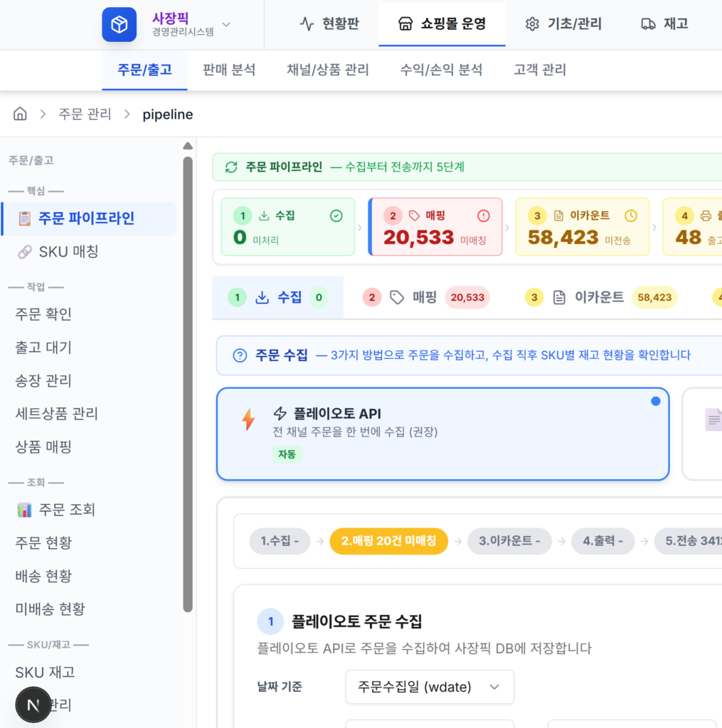This screenshot has width=722, height=728.
Task: Click the round N badge at bottom left
Action: click(33, 705)
